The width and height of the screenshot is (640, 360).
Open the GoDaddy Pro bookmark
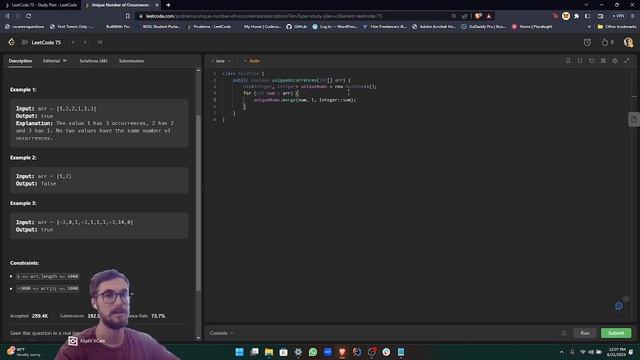[x=484, y=27]
